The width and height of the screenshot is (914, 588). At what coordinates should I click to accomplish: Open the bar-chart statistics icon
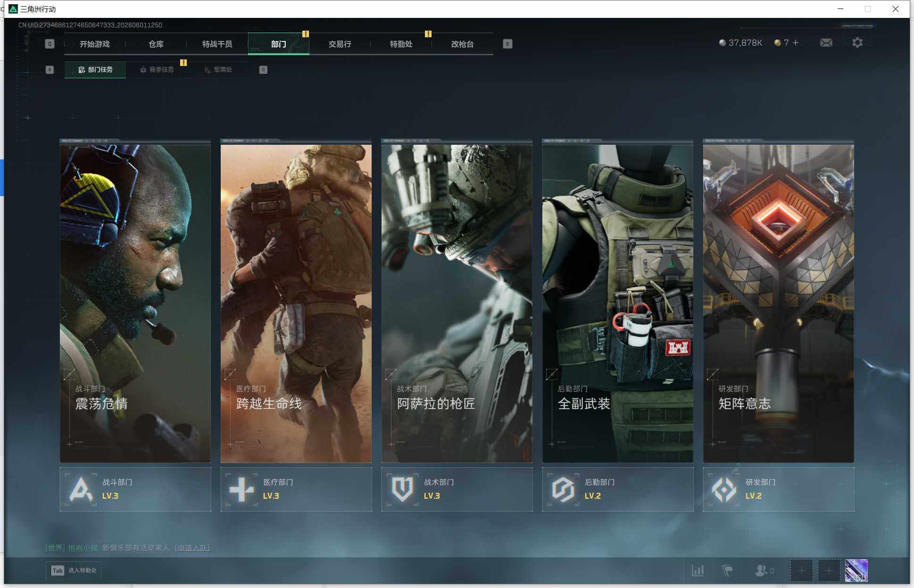click(x=698, y=571)
